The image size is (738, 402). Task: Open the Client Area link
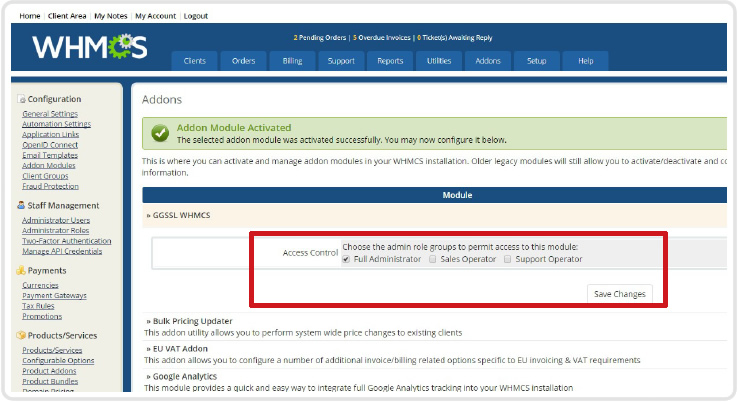(67, 16)
